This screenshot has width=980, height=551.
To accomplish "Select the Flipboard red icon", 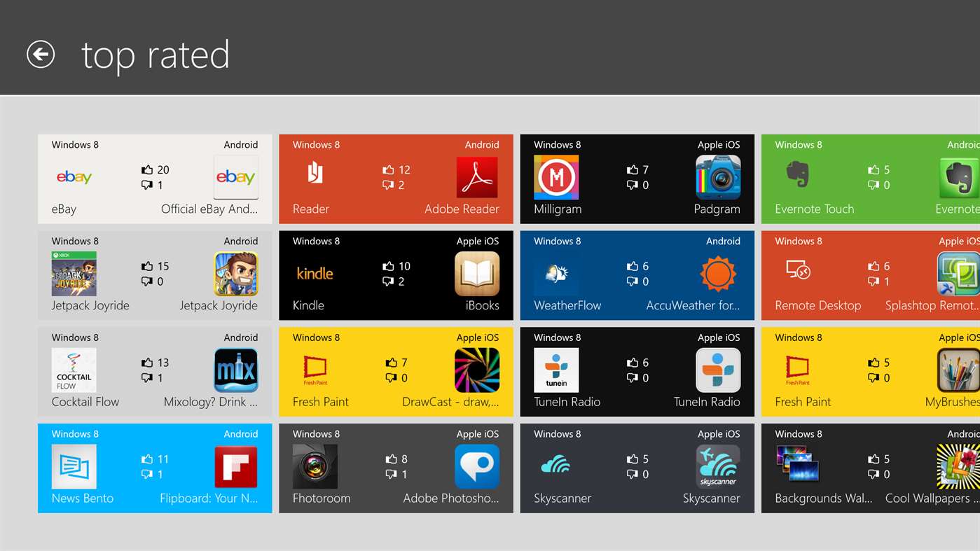I will (x=236, y=467).
